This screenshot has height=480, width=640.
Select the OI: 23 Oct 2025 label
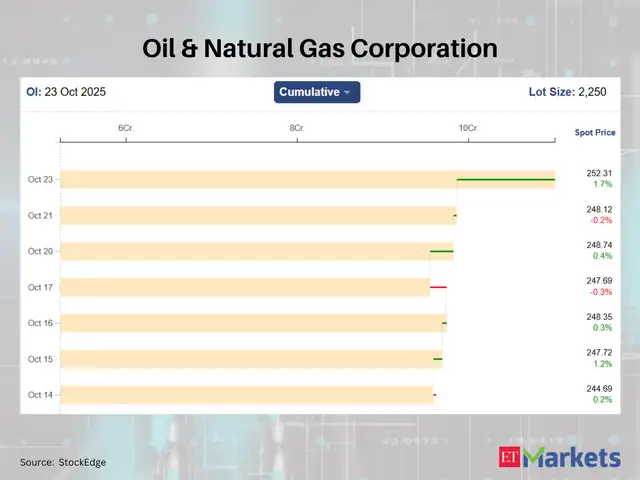66,92
